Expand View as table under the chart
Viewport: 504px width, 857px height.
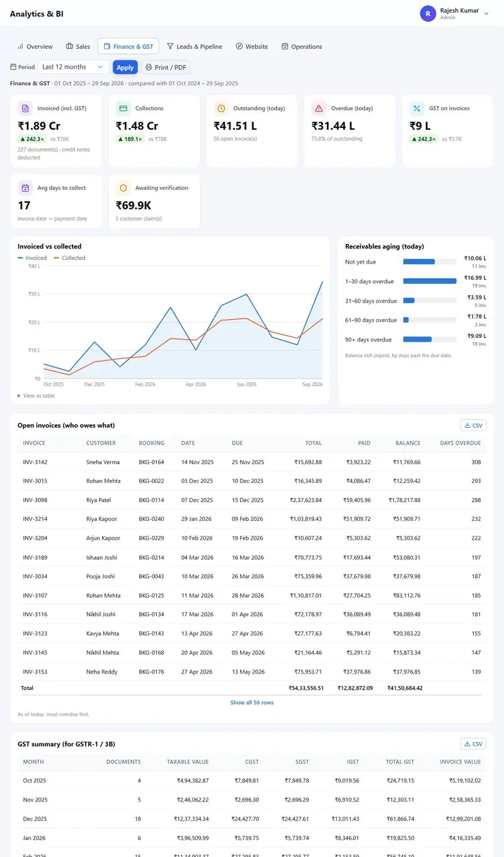tap(36, 396)
